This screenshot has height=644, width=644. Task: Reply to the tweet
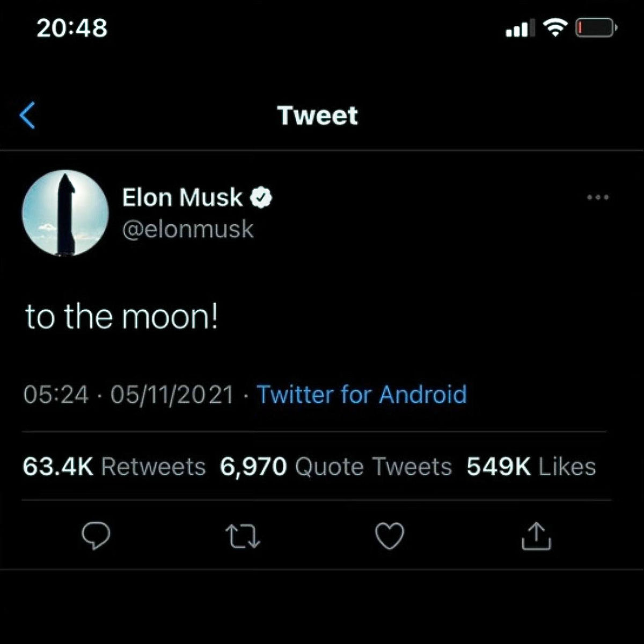click(97, 535)
